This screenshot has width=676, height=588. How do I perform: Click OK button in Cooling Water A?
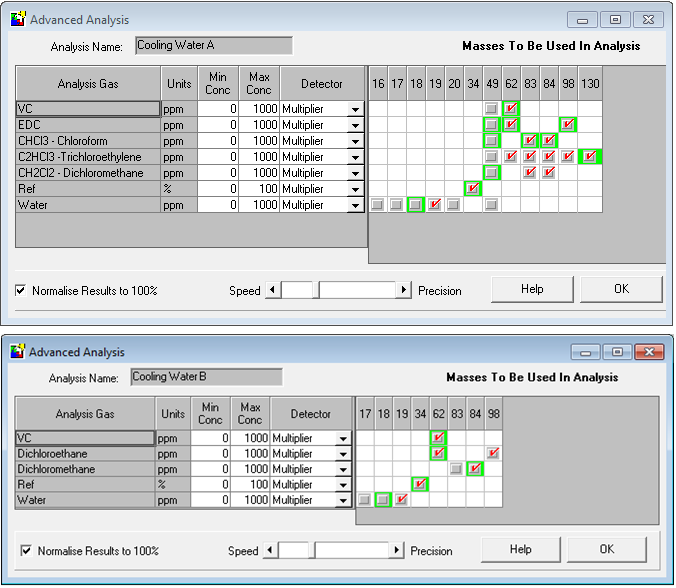(x=621, y=289)
